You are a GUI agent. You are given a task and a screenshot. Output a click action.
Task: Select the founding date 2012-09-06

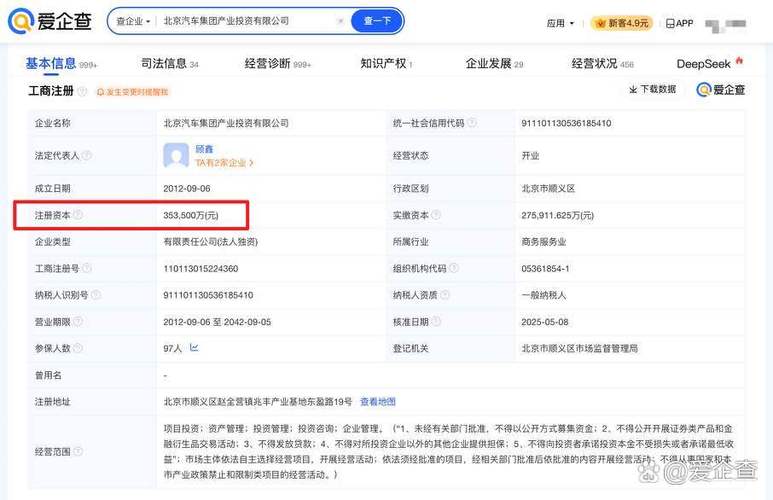click(187, 188)
